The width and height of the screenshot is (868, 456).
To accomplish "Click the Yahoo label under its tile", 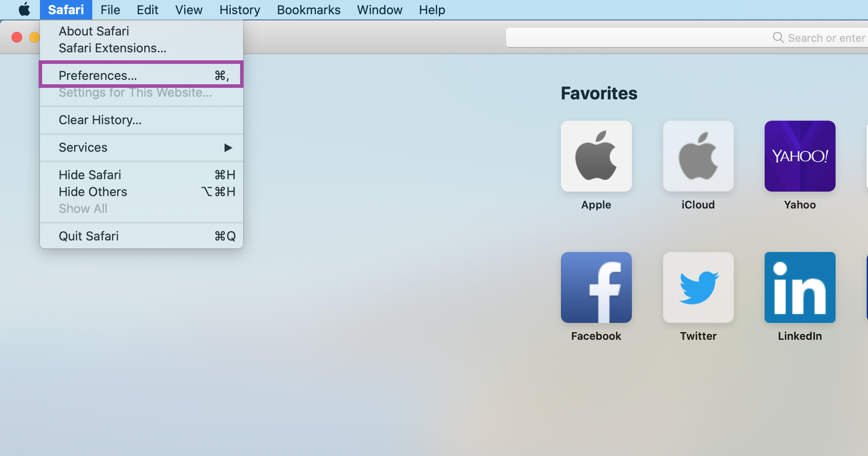I will (800, 204).
